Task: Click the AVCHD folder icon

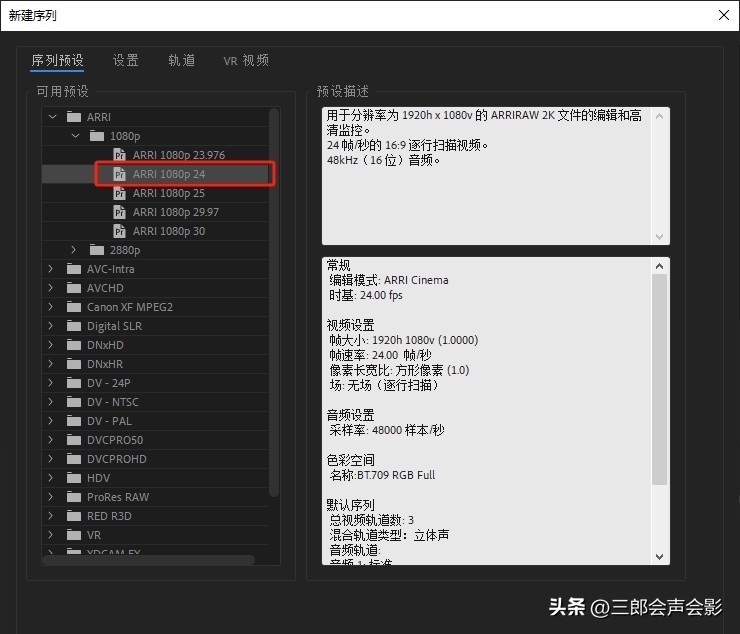Action: coord(74,287)
